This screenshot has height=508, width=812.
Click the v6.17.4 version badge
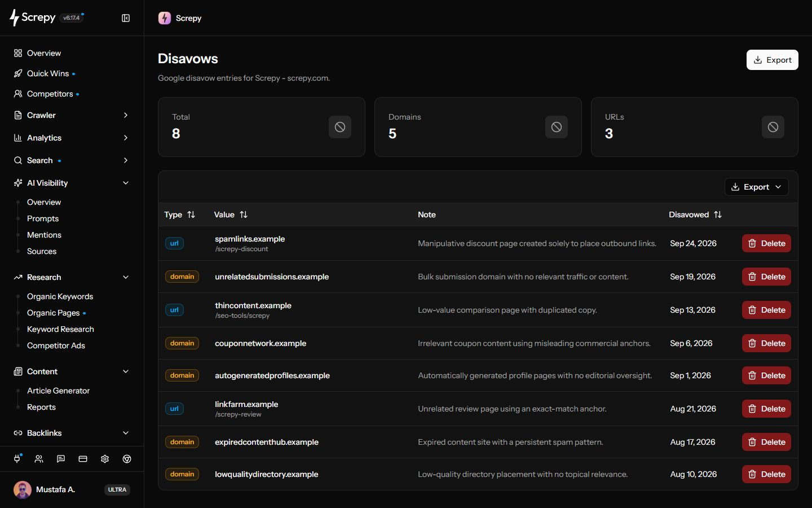click(x=72, y=18)
